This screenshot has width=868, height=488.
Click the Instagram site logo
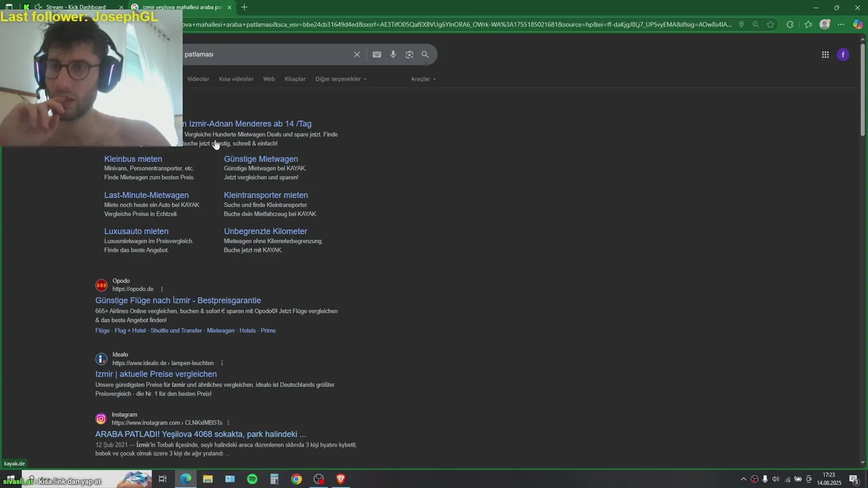tap(101, 419)
